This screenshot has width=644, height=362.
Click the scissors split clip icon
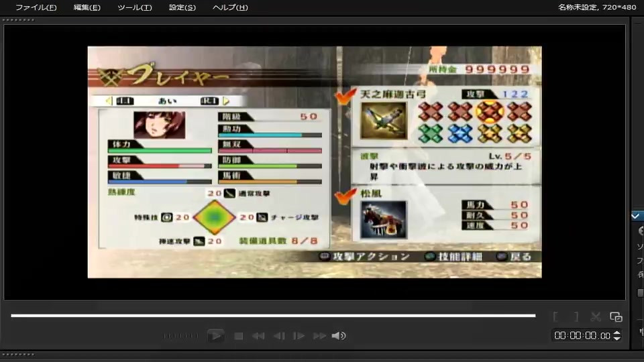click(x=595, y=316)
